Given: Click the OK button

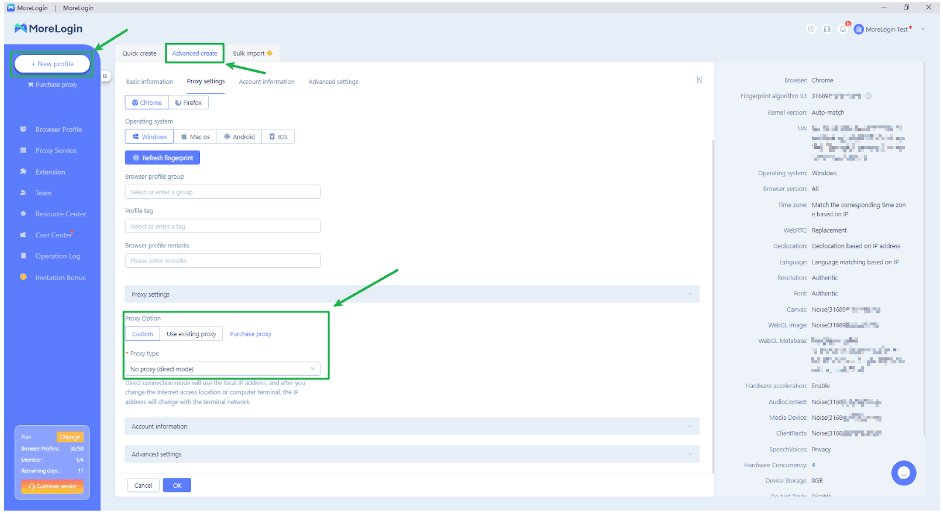Looking at the screenshot, I should 177,485.
